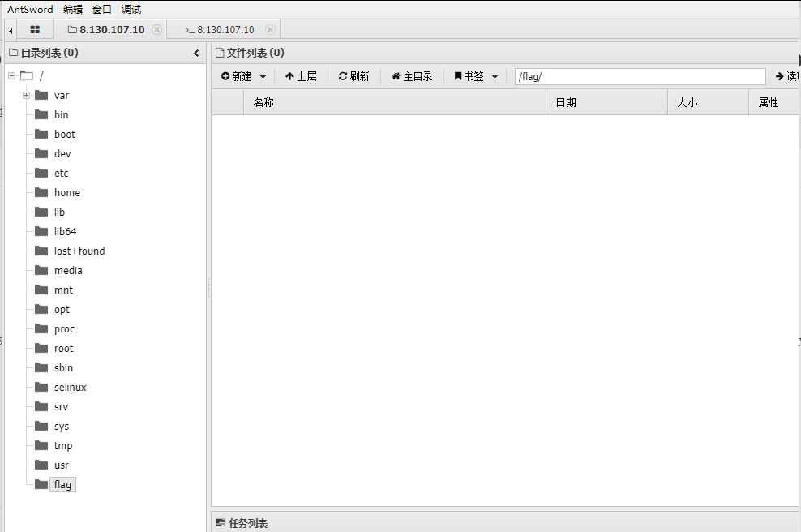Close the 8.130.107.10 terminal tab
Viewport: 801px width, 532px height.
click(x=270, y=30)
